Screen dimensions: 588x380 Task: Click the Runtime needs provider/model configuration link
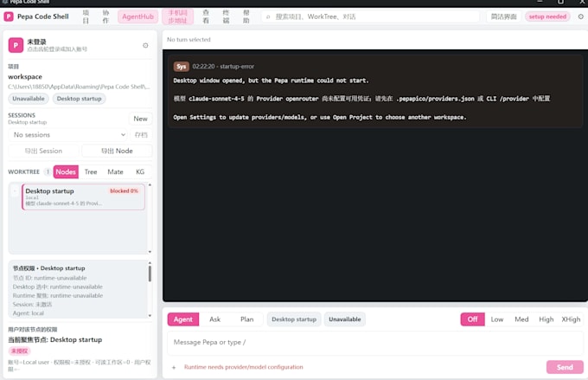pos(243,367)
